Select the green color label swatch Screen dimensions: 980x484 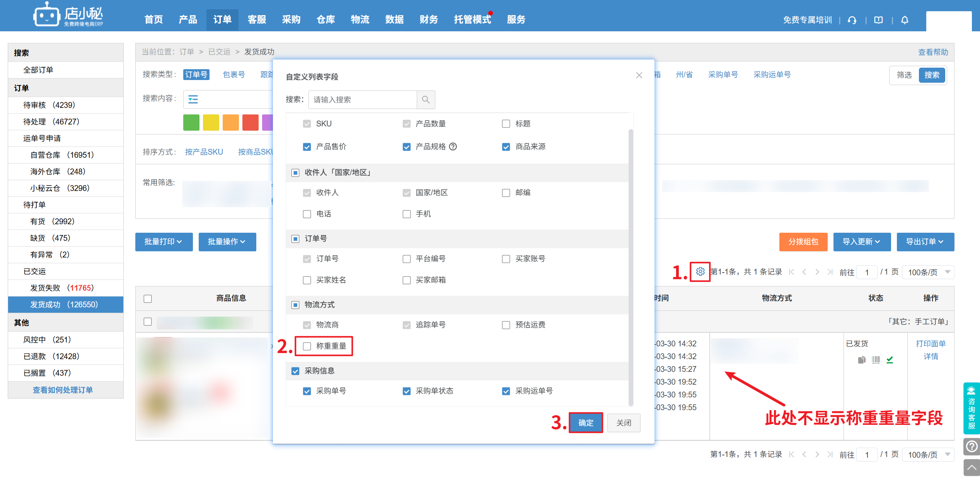(191, 123)
